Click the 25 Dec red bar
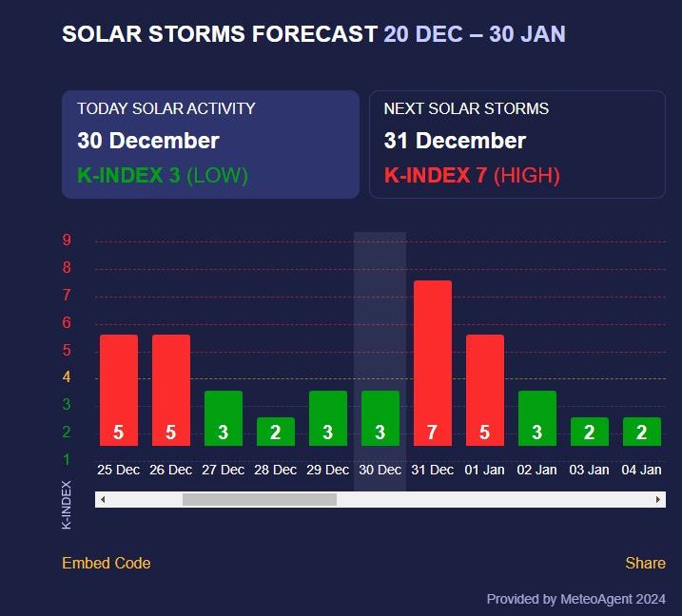The width and height of the screenshot is (682, 616). [119, 390]
